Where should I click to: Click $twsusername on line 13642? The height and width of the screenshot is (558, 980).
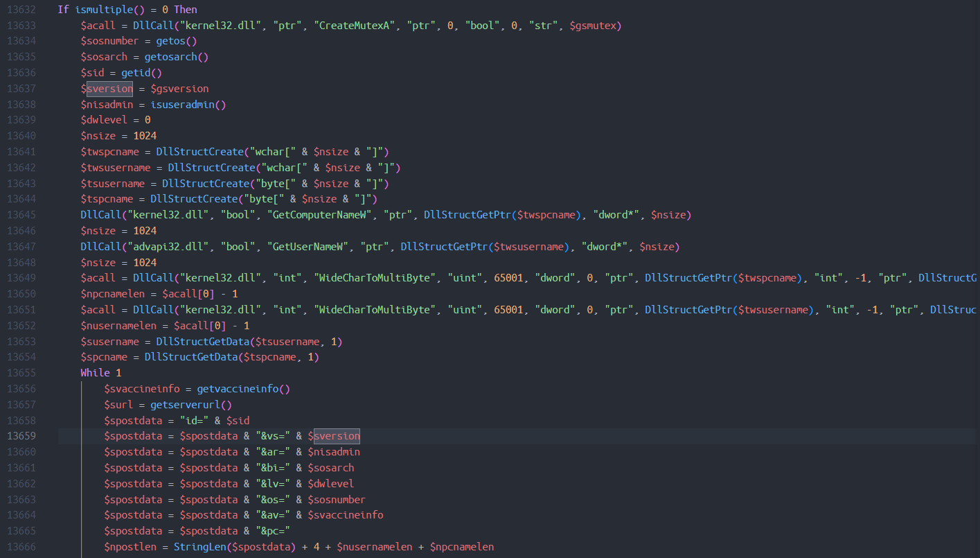coord(116,168)
